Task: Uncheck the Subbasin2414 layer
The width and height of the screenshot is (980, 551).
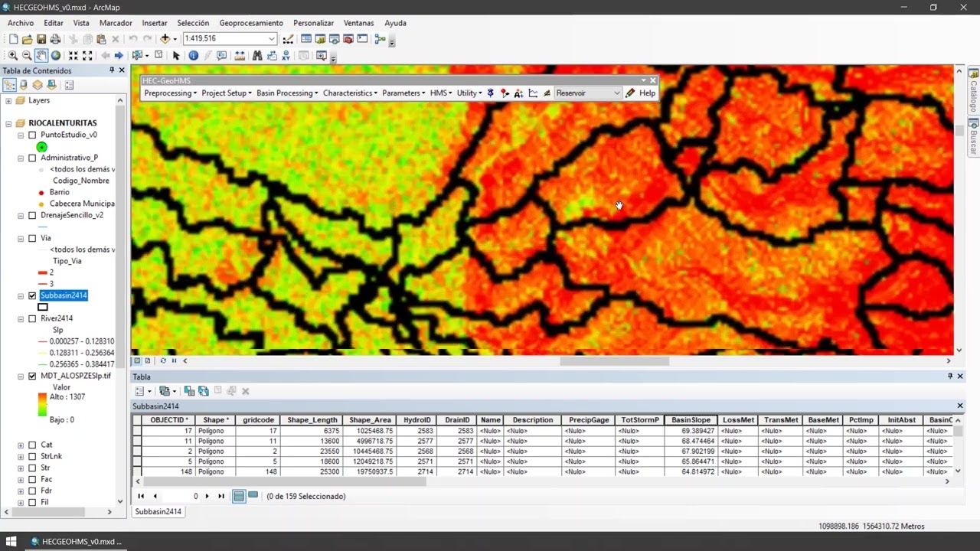Action: tap(32, 296)
